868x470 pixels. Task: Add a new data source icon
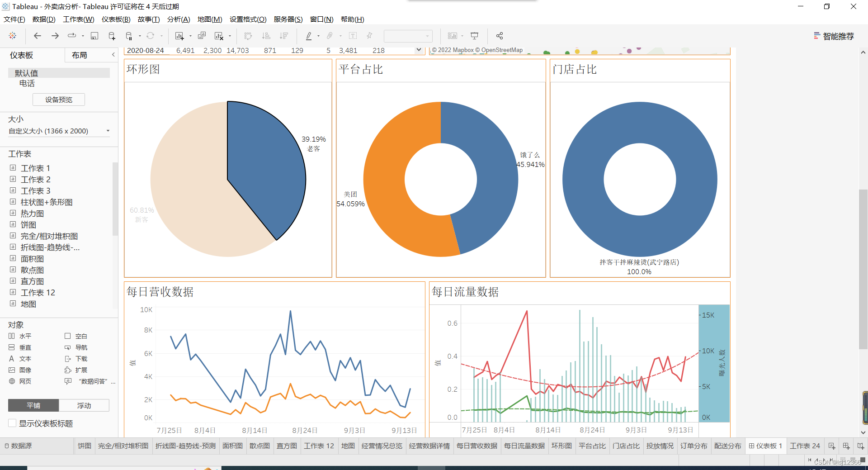coord(112,36)
